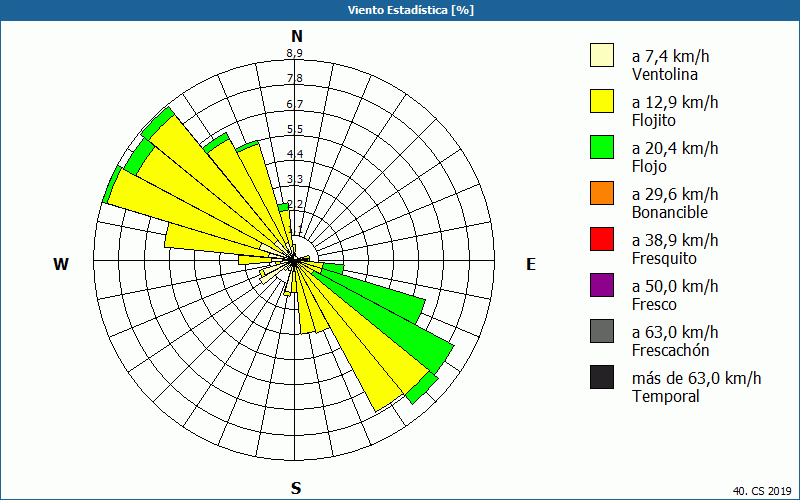Click the '40. CS 2019' footer text
800x500 pixels.
[762, 491]
